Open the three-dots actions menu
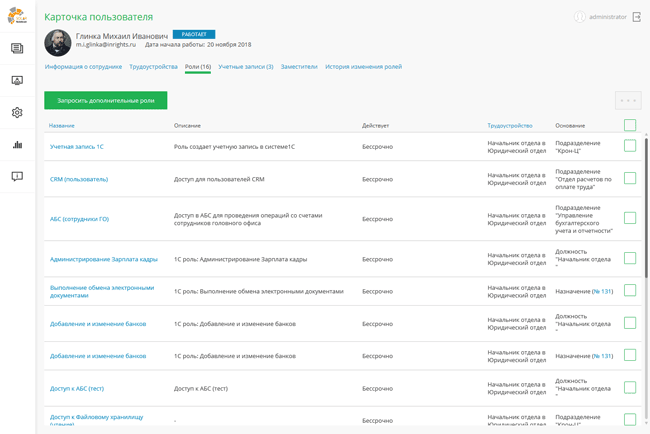This screenshot has height=434, width=650. (x=628, y=100)
